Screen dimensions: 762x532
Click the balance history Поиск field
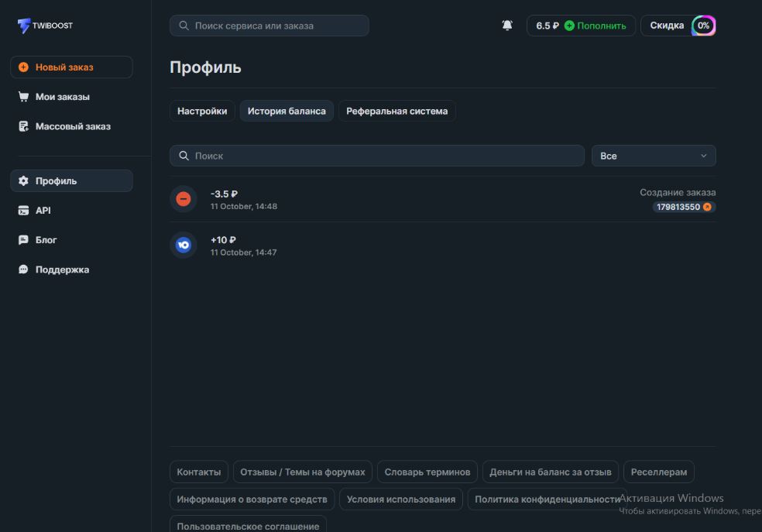(377, 156)
